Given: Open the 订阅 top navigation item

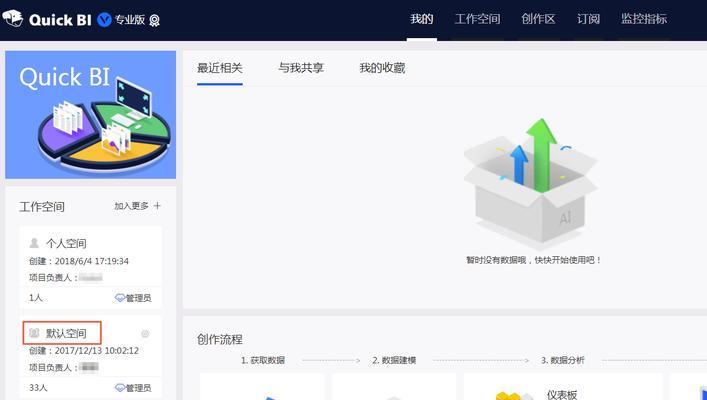Looking at the screenshot, I should click(588, 19).
